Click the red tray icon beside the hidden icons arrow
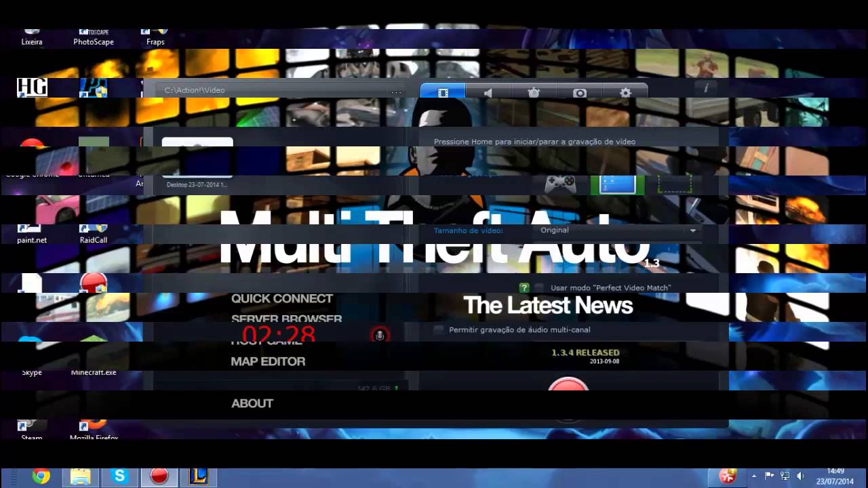This screenshot has height=488, width=868. [x=728, y=476]
